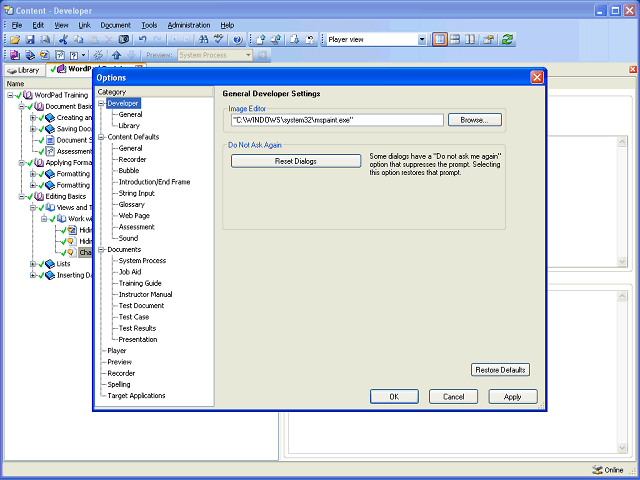640x480 pixels.
Task: Click Apply in Options dialog
Action: tap(513, 397)
